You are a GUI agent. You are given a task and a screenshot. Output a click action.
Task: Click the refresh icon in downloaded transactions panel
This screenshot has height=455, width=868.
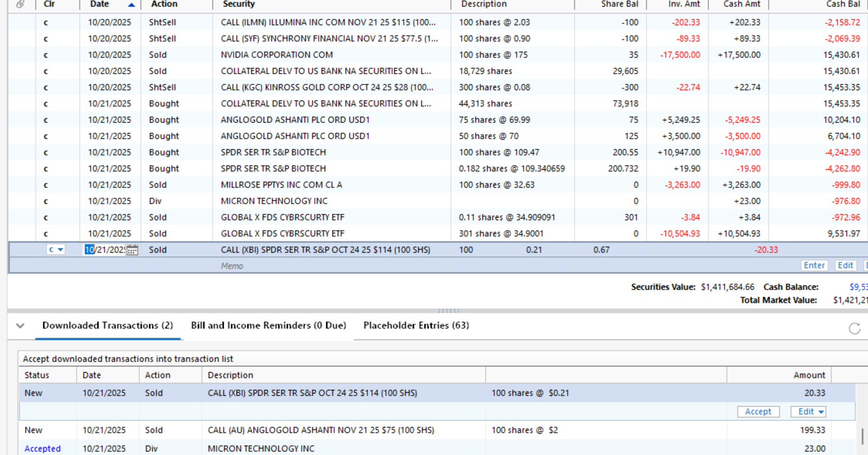click(854, 328)
